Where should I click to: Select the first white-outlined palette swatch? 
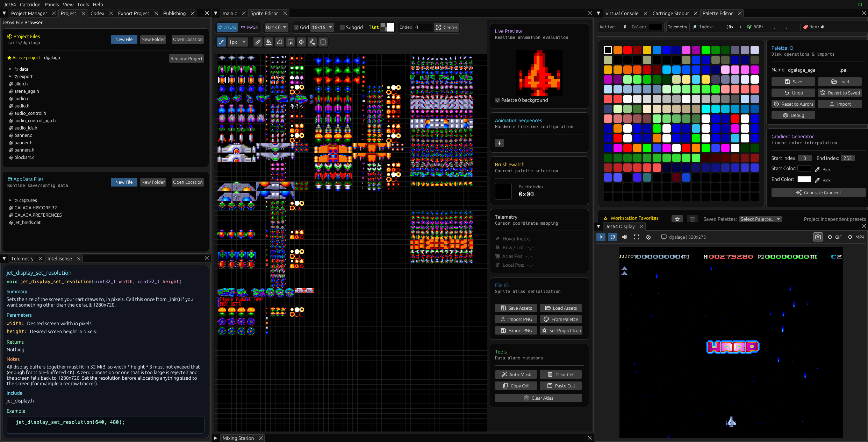[x=608, y=50]
